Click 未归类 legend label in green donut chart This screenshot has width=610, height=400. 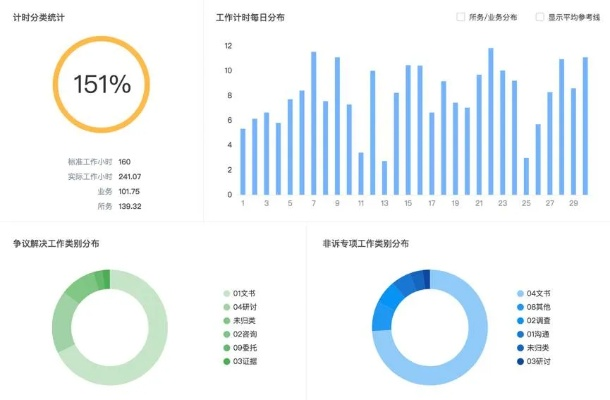[x=245, y=320]
